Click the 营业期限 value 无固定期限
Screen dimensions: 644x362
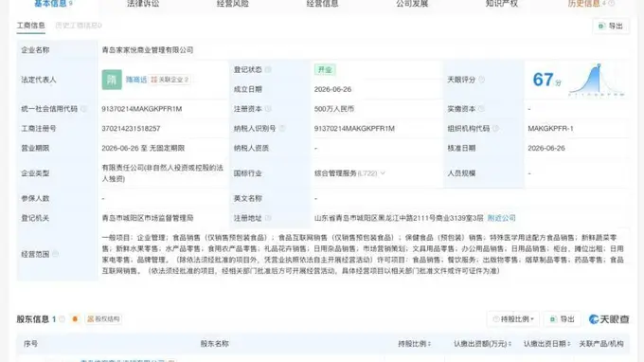(x=167, y=149)
